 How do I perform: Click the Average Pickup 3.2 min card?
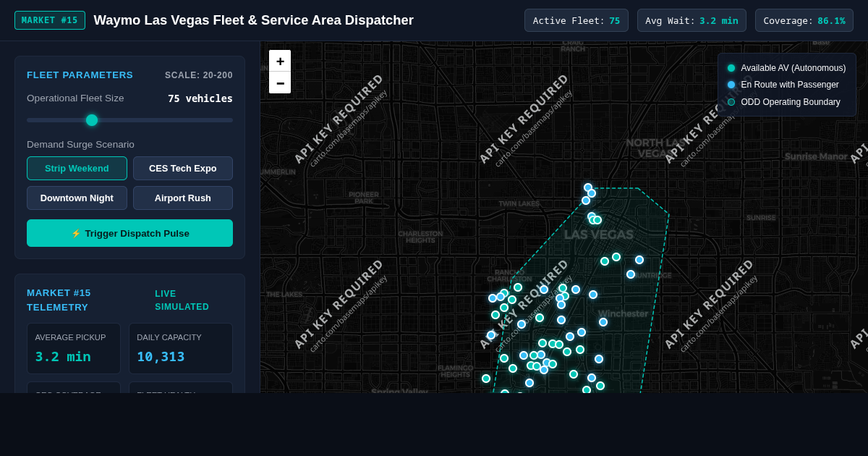[74, 348]
